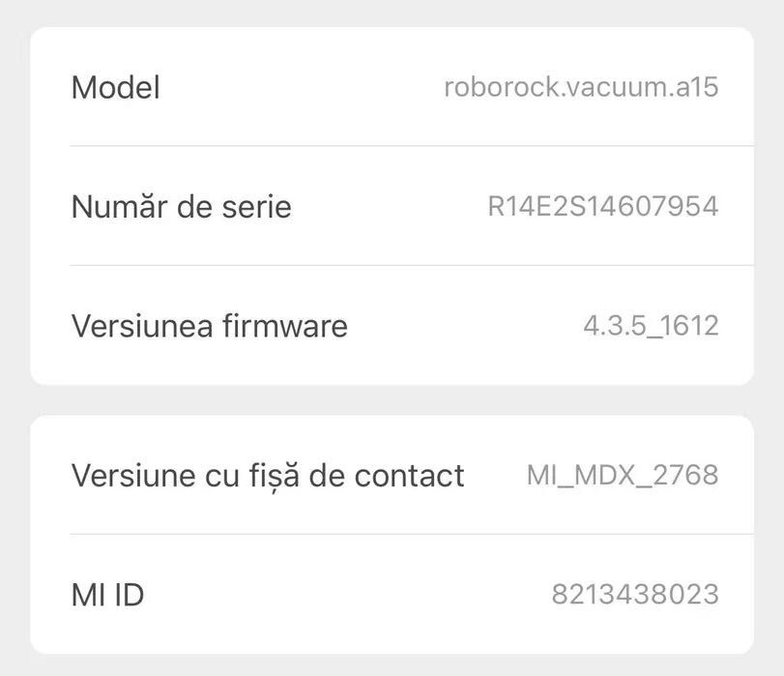Viewport: 784px width, 676px height.
Task: Tap the Versiunea firmware label
Action: click(209, 325)
